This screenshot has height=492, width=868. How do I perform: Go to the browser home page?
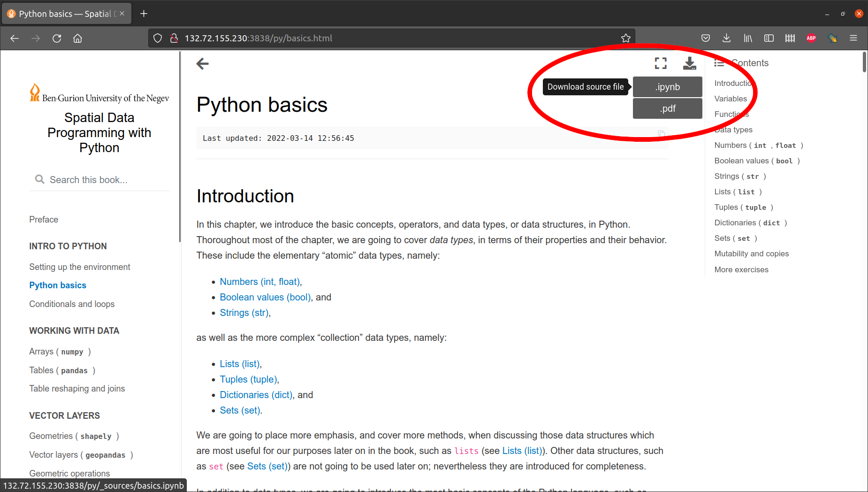pyautogui.click(x=78, y=38)
